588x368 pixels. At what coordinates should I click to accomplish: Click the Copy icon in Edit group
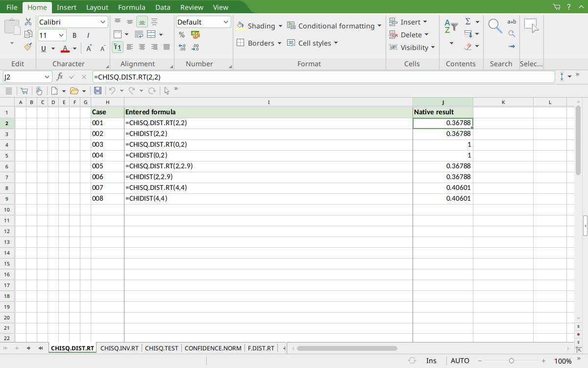pos(28,34)
